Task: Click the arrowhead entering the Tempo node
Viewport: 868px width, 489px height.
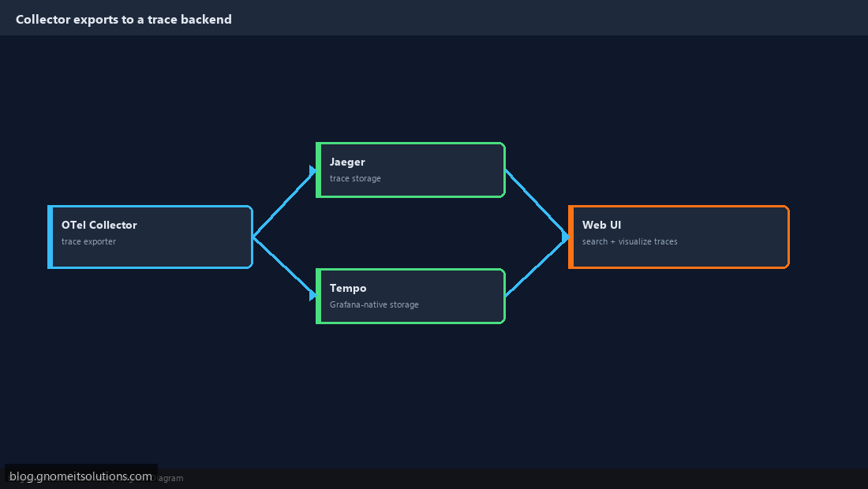Action: 312,296
